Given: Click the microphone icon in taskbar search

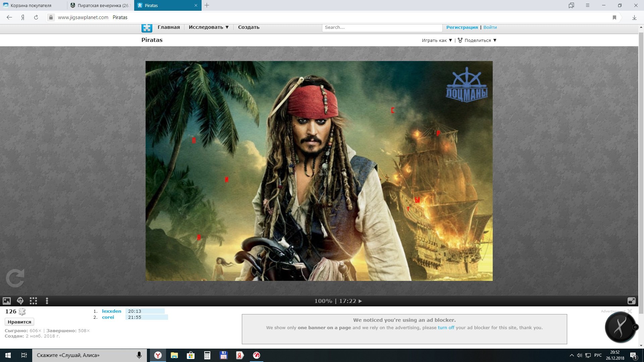Looking at the screenshot, I should point(139,355).
